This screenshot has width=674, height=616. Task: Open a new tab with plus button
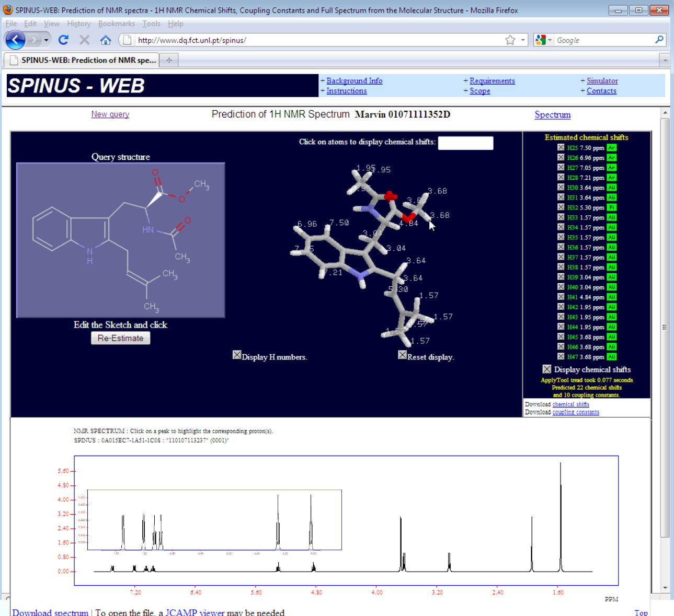169,60
